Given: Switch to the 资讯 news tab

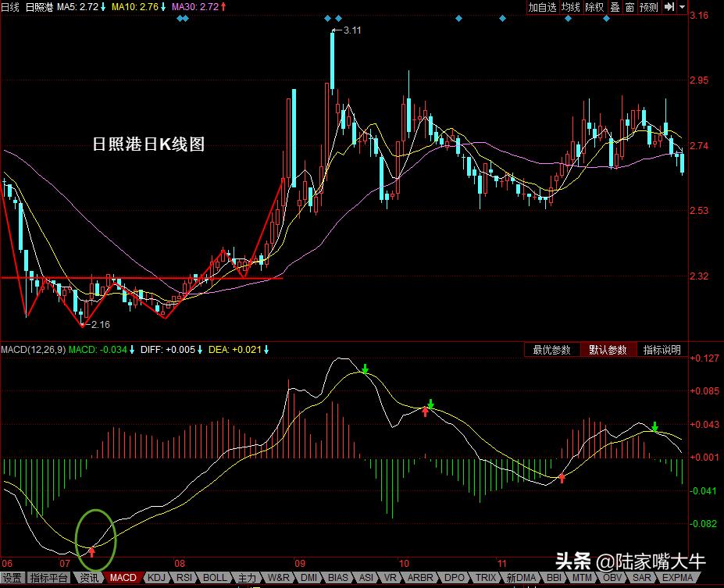Looking at the screenshot, I should [x=88, y=578].
